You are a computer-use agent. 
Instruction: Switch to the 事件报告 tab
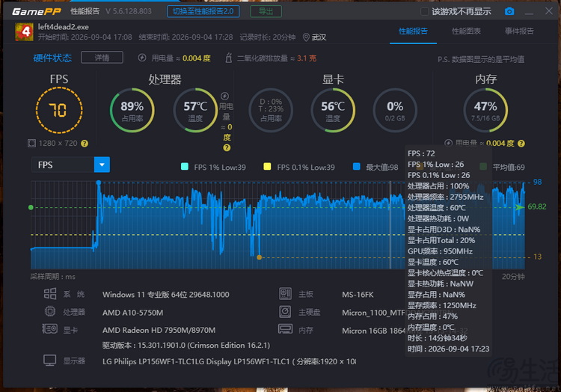click(519, 31)
